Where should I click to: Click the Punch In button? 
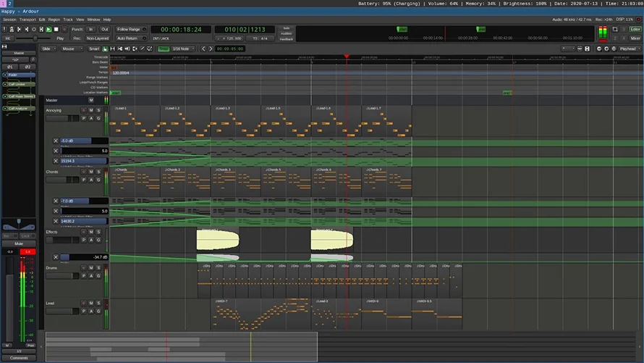point(91,29)
